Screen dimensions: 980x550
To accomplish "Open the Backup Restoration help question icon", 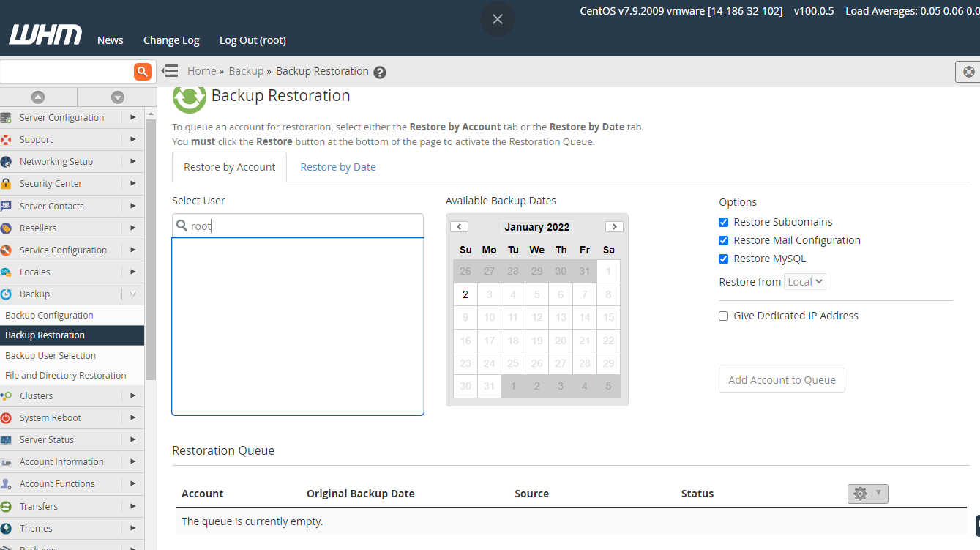I will pyautogui.click(x=379, y=72).
